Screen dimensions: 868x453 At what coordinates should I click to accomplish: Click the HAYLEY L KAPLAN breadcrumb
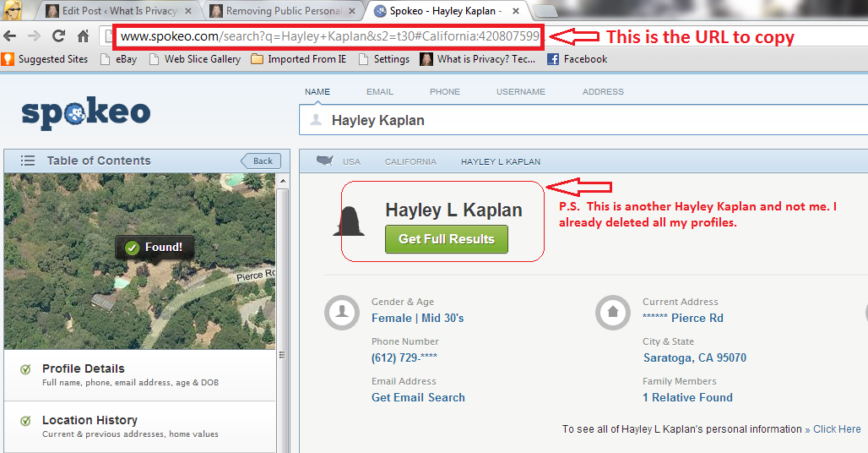pyautogui.click(x=501, y=161)
